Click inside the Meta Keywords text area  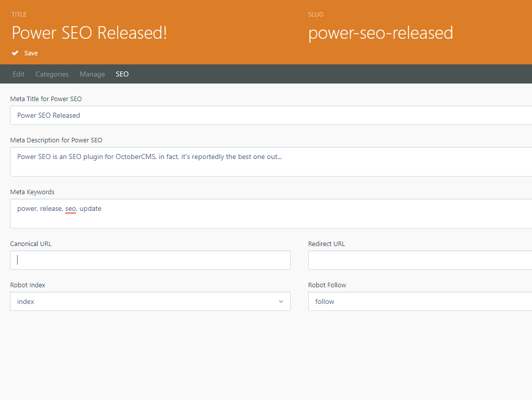(271, 213)
